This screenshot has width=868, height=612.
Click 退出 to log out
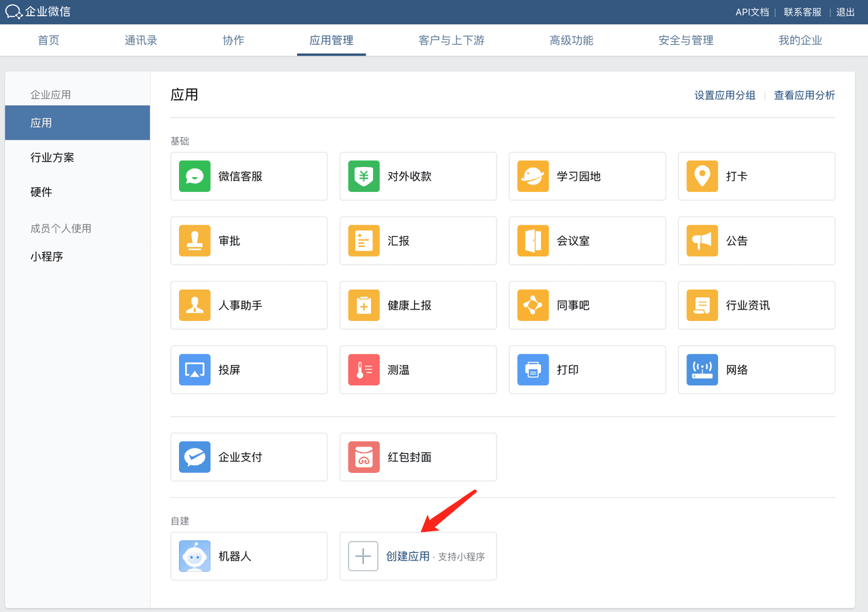[x=846, y=12]
